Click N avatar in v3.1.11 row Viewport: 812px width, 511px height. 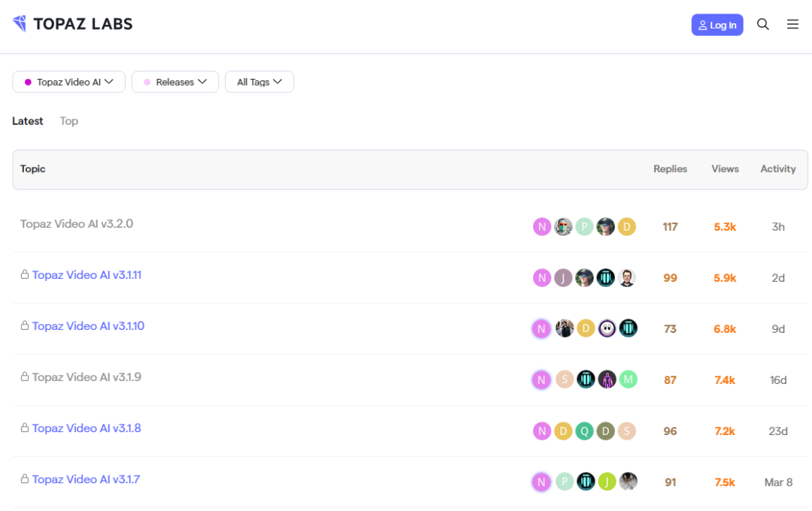[541, 278]
